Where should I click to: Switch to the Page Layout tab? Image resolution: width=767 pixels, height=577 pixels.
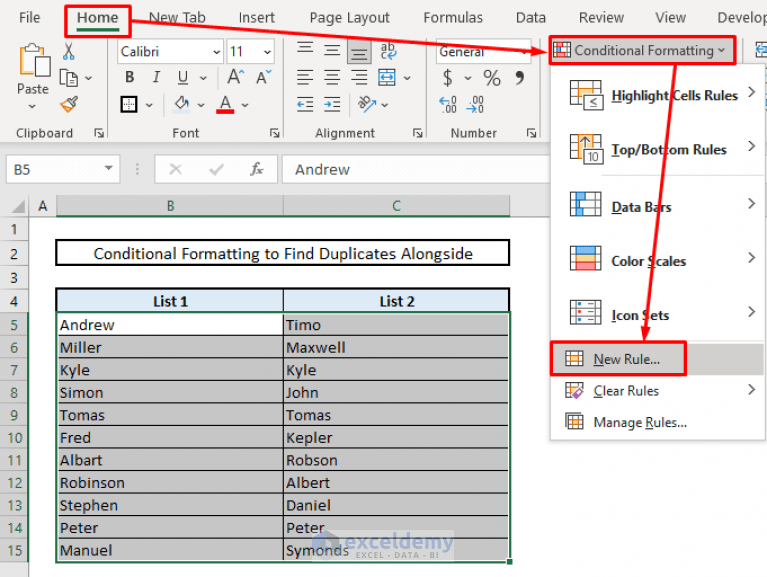pyautogui.click(x=349, y=18)
